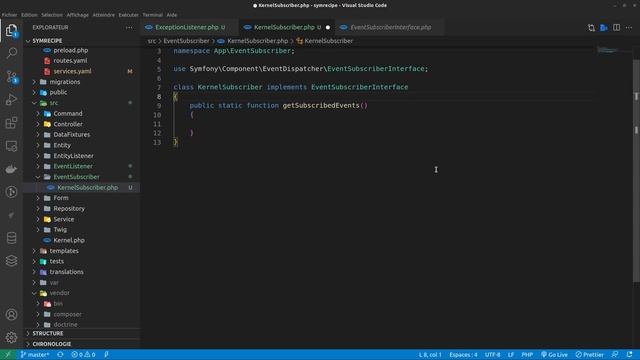Open the Explorer view in activity bar

tap(11, 30)
